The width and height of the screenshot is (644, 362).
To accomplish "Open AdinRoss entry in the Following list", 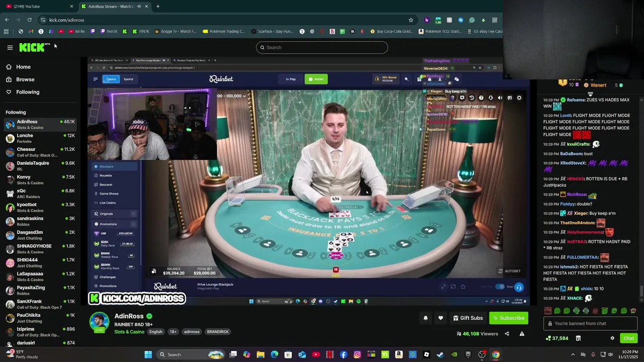I will click(x=40, y=124).
